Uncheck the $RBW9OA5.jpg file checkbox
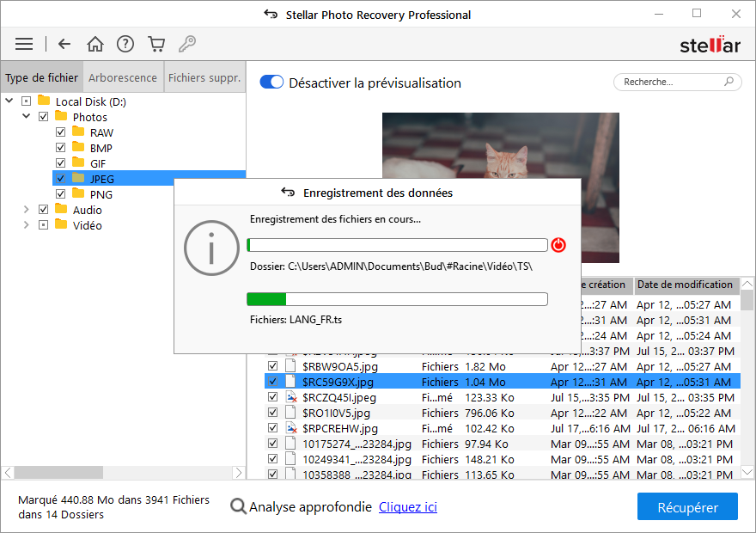Viewport: 756px width, 533px height. pos(272,366)
